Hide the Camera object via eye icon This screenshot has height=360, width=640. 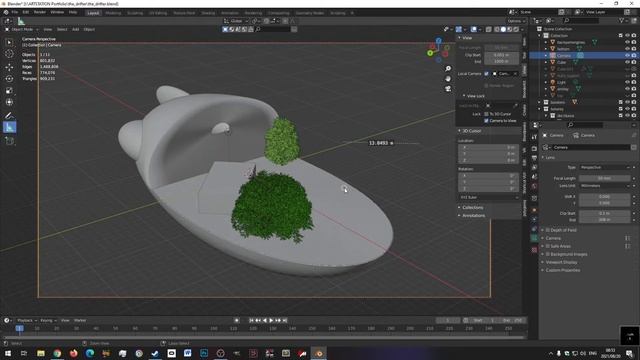click(x=627, y=56)
